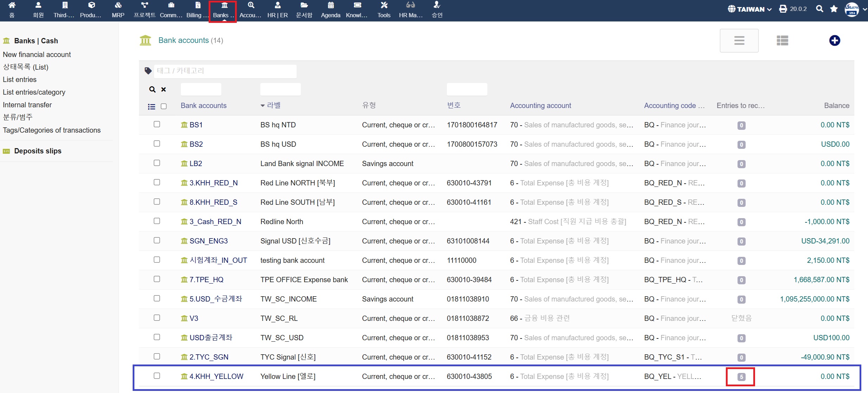Open the Internal transfer sidebar link
The height and width of the screenshot is (393, 868).
(x=27, y=105)
